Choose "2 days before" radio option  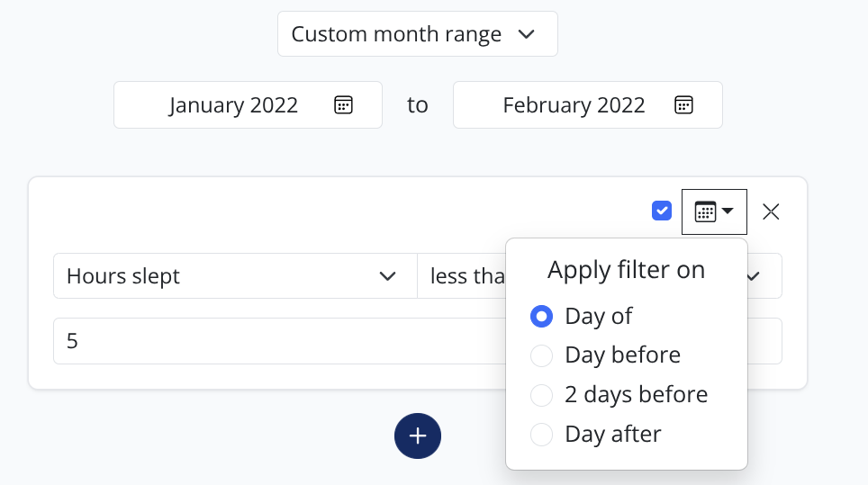(x=541, y=395)
